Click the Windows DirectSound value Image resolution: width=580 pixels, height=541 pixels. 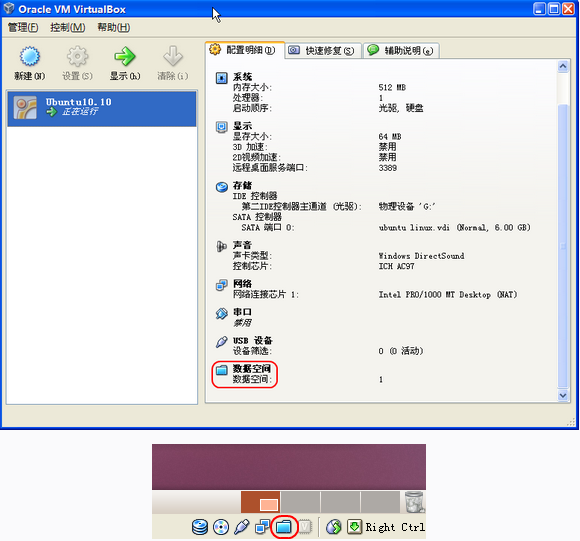[x=421, y=256]
